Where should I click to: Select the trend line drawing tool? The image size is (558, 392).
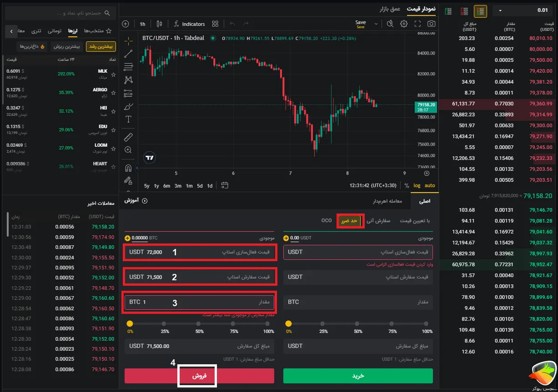pyautogui.click(x=128, y=54)
